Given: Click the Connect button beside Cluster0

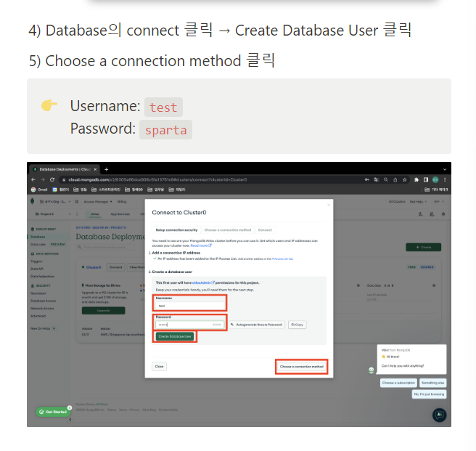Looking at the screenshot, I should click(115, 267).
